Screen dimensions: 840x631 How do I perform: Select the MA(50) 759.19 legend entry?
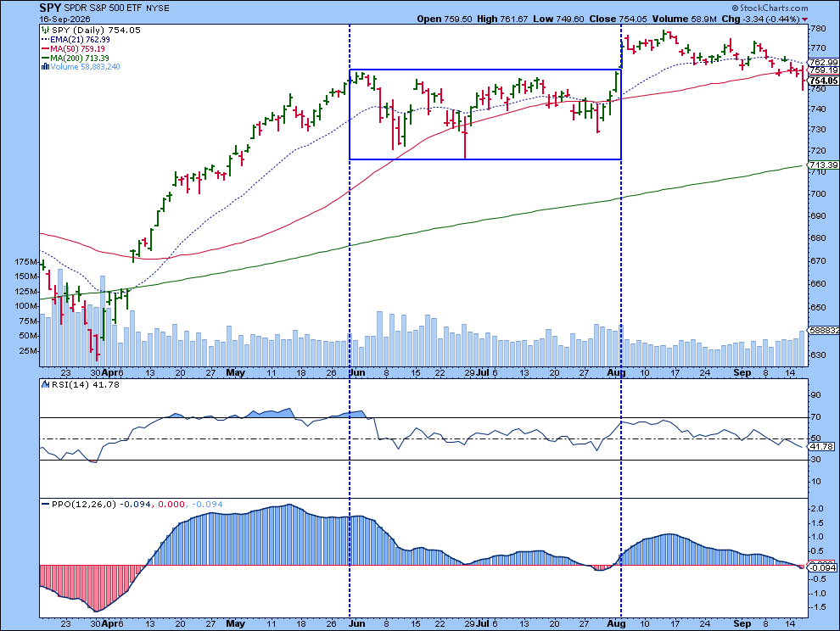coord(78,48)
